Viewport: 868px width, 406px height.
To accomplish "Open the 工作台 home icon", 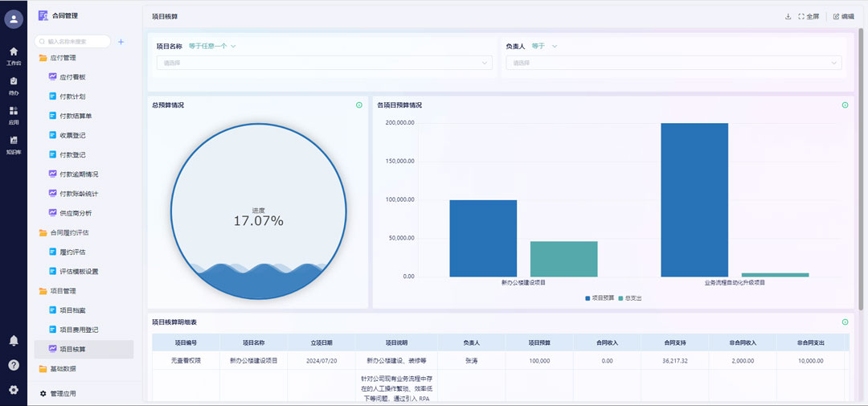I will (14, 52).
